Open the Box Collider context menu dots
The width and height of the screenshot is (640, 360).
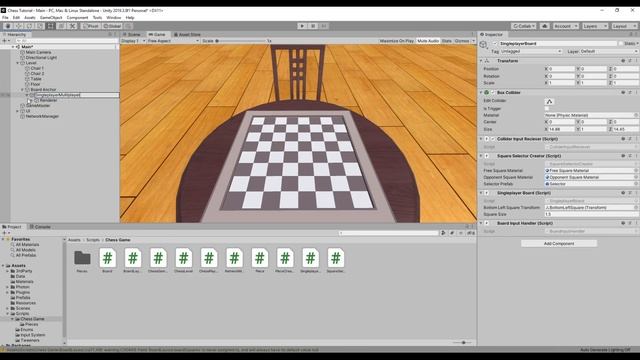636,93
